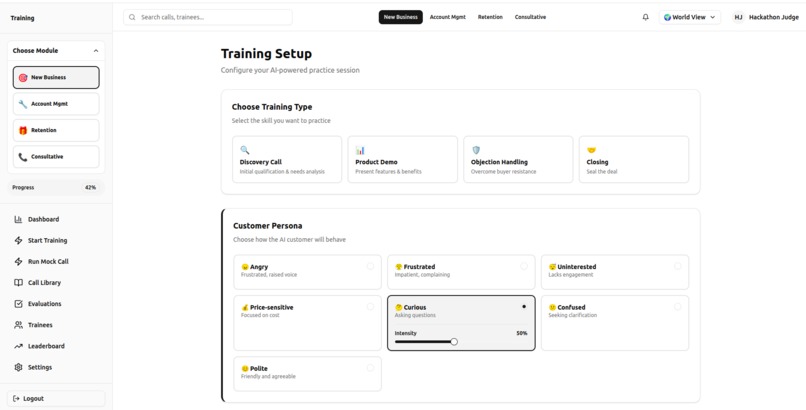This screenshot has width=806, height=410.
Task: Choose the Closing training type
Action: [634, 159]
